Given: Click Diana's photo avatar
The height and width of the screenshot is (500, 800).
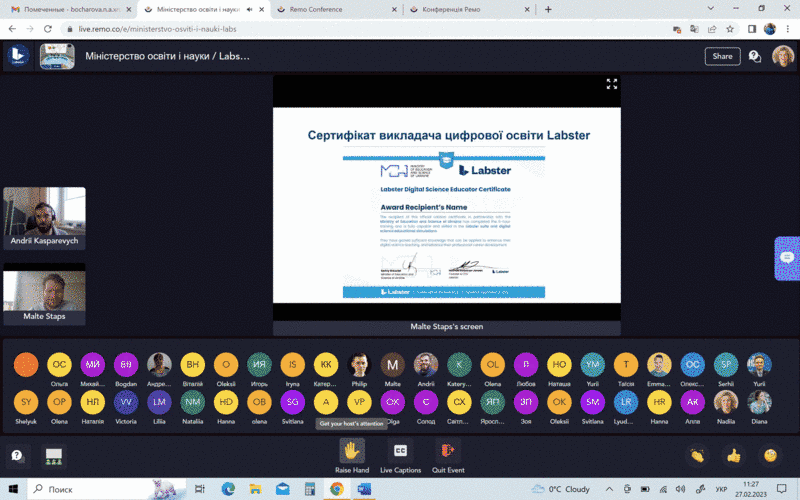Looking at the screenshot, I should tap(759, 402).
